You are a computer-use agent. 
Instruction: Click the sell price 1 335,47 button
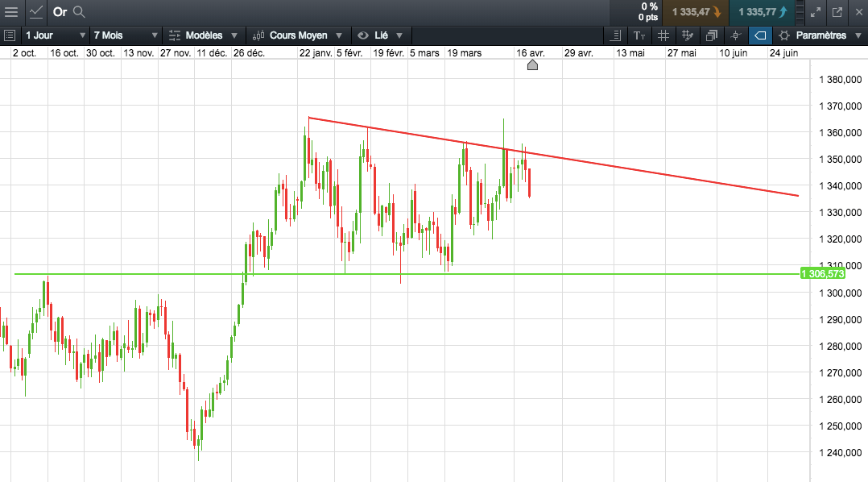pos(696,11)
